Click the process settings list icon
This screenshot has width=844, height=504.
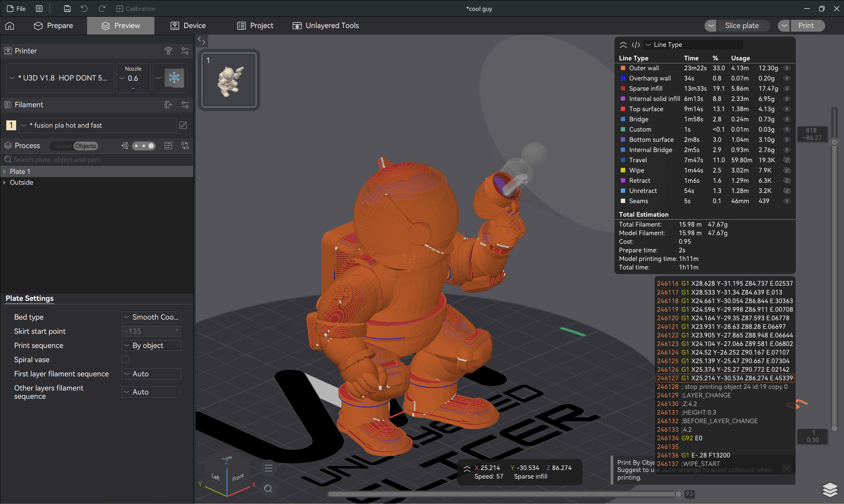(x=169, y=146)
